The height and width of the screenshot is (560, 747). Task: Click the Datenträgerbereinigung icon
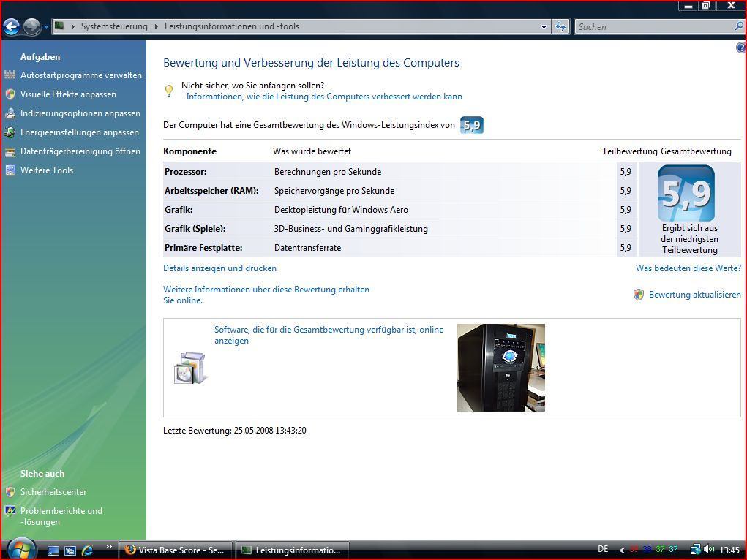[x=10, y=152]
